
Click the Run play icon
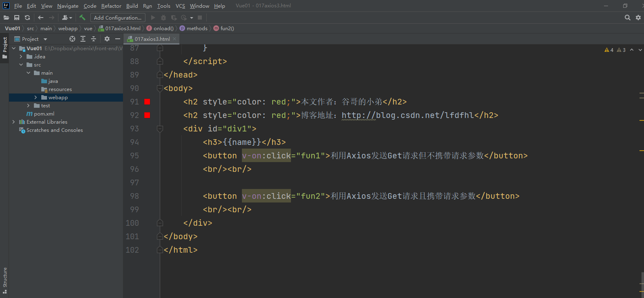[153, 18]
